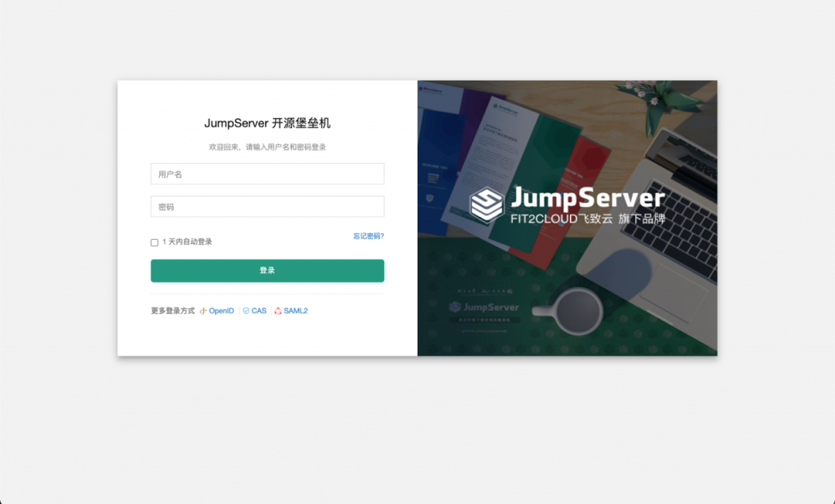Screen dimensions: 835x504
Task: Open the 忘记密码? link
Action: point(369,236)
